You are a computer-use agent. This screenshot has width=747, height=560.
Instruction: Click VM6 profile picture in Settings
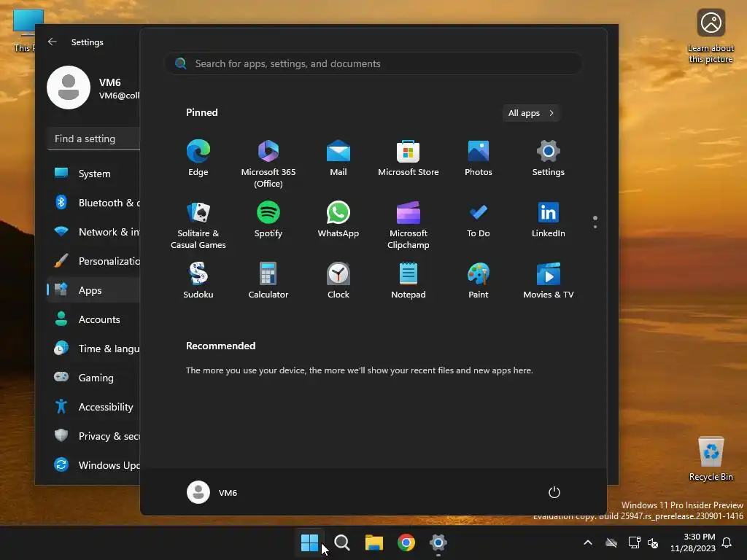(69, 87)
